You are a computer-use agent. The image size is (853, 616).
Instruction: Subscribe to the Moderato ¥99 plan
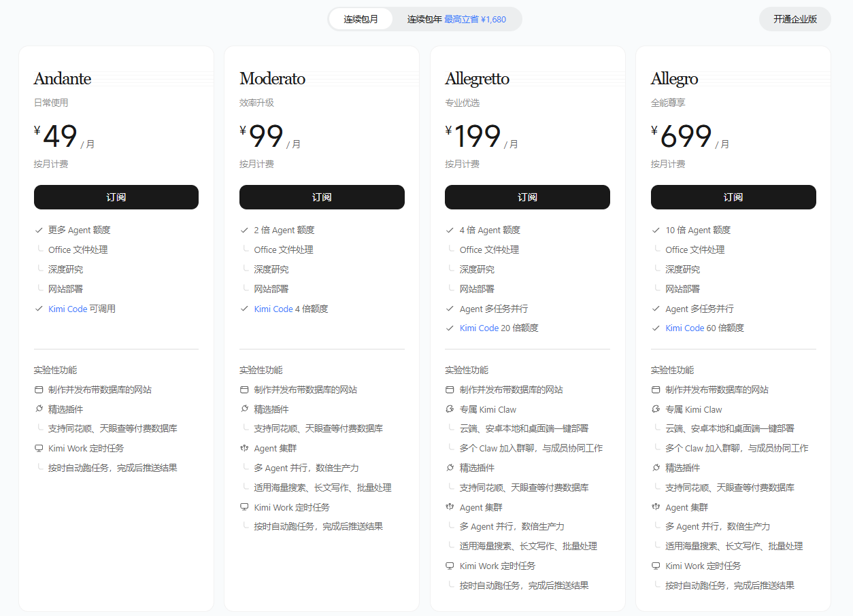(322, 197)
